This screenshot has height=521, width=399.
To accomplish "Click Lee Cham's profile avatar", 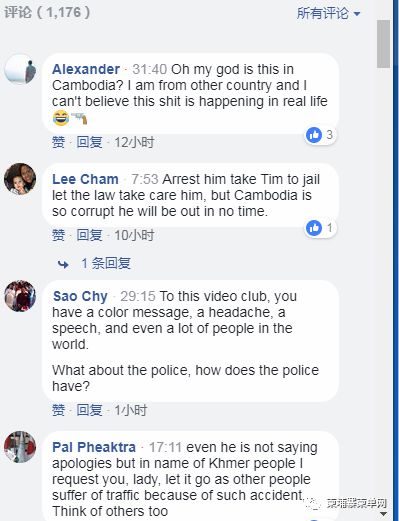I will click(20, 179).
